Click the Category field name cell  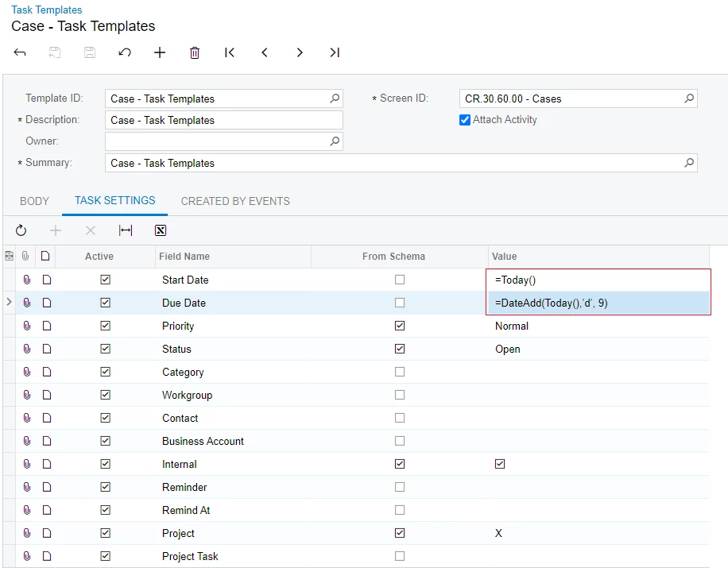(x=233, y=372)
